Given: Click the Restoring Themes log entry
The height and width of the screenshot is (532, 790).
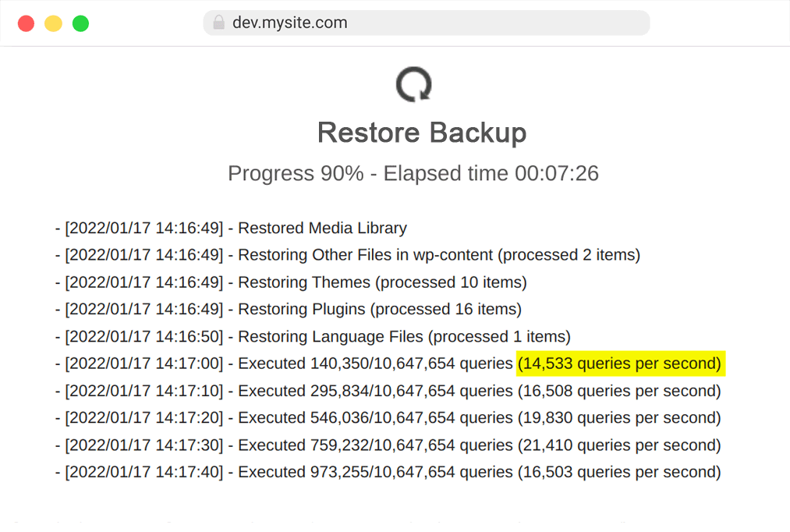Looking at the screenshot, I should click(291, 282).
